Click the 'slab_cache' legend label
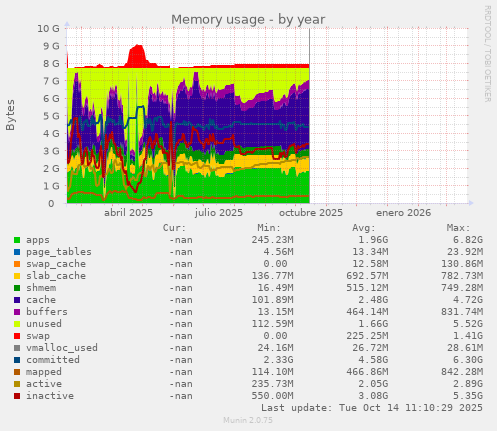Screen dimensions: 497x431 coord(56,276)
